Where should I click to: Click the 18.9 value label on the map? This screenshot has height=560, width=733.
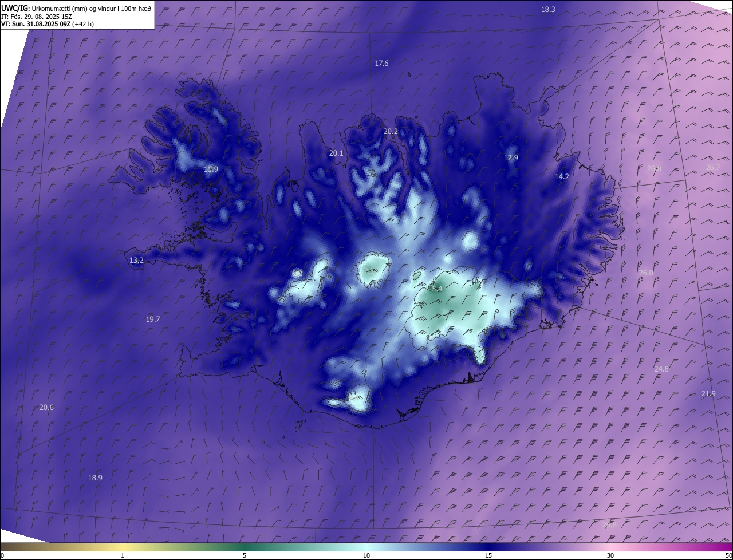[x=95, y=478]
